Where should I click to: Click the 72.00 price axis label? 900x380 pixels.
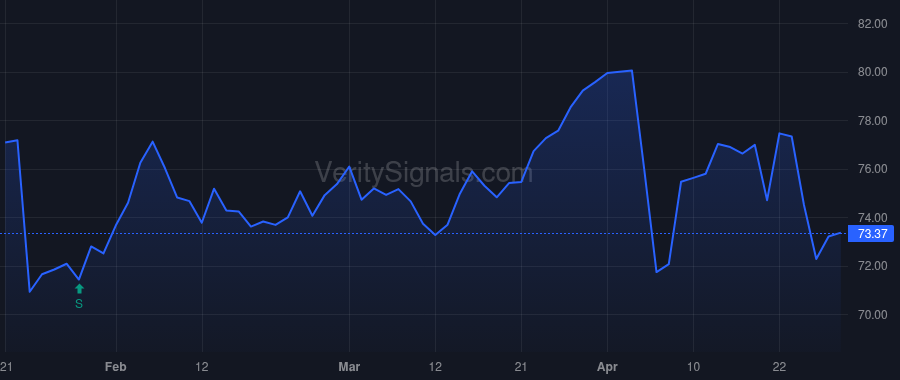[872, 266]
